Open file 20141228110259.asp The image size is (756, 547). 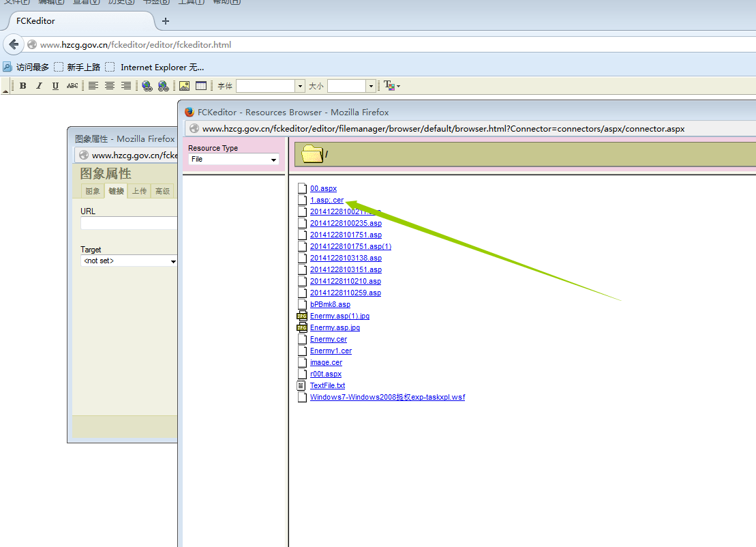[345, 293]
